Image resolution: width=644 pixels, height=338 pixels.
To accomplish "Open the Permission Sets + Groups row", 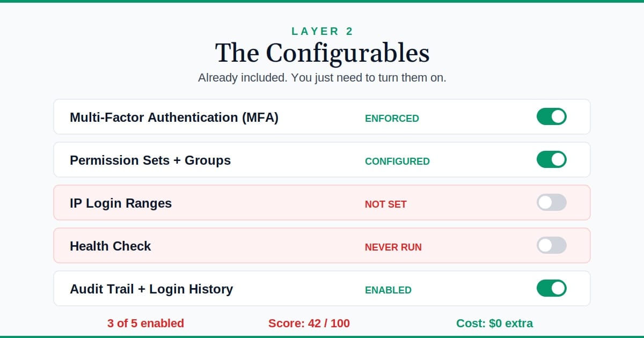I will tap(215, 159).
